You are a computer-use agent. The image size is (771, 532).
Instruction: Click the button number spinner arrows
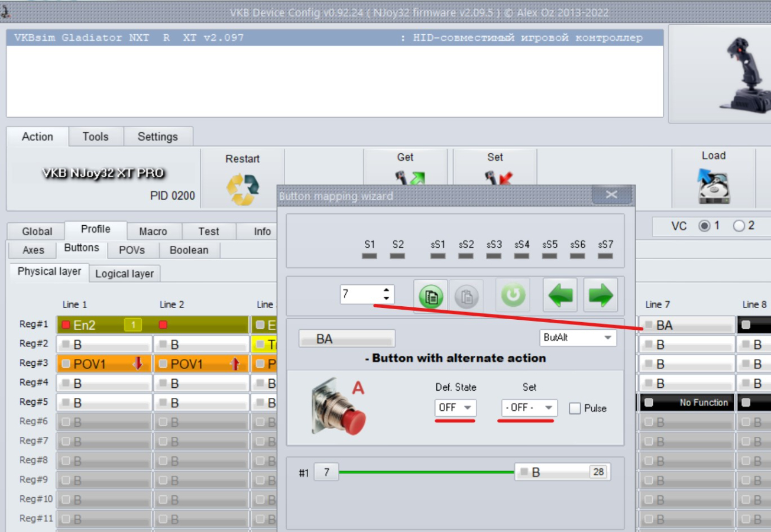tap(387, 294)
